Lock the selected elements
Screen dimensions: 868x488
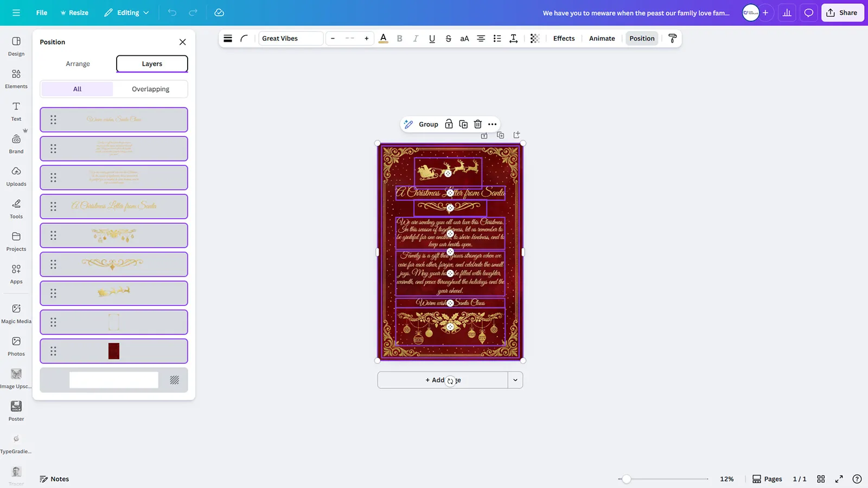[x=449, y=124]
